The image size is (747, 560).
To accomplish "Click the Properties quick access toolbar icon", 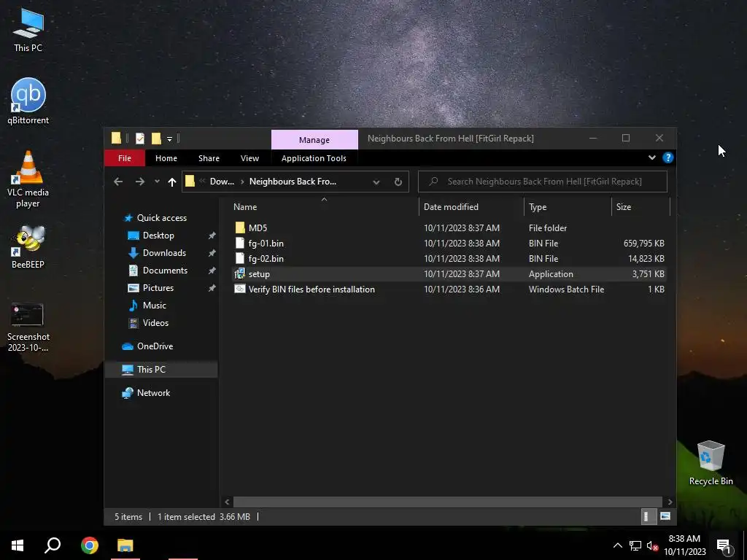I will pyautogui.click(x=139, y=139).
